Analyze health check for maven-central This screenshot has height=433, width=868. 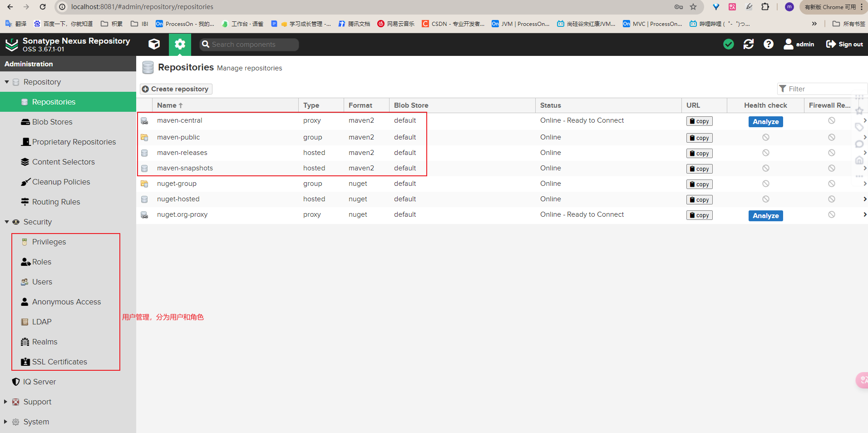point(765,122)
